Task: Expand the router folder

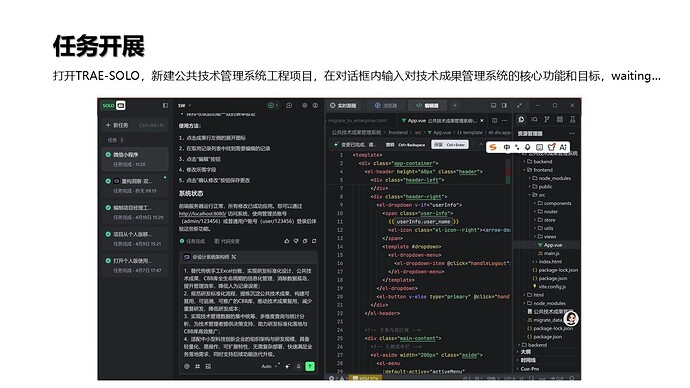Action: click(x=547, y=212)
